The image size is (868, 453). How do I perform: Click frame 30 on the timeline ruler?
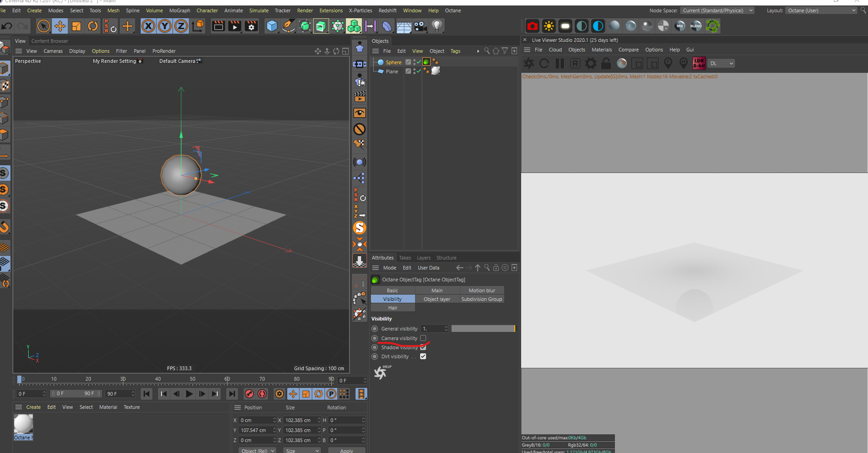click(x=123, y=379)
